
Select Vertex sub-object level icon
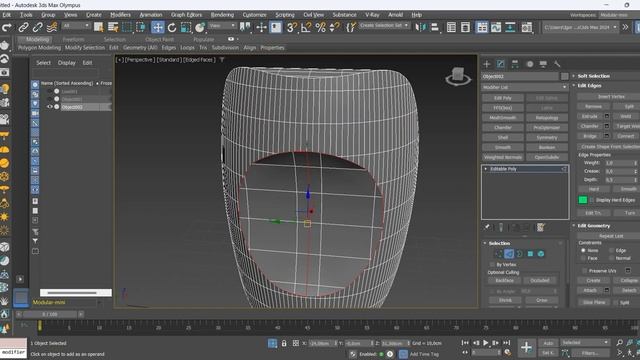498,254
